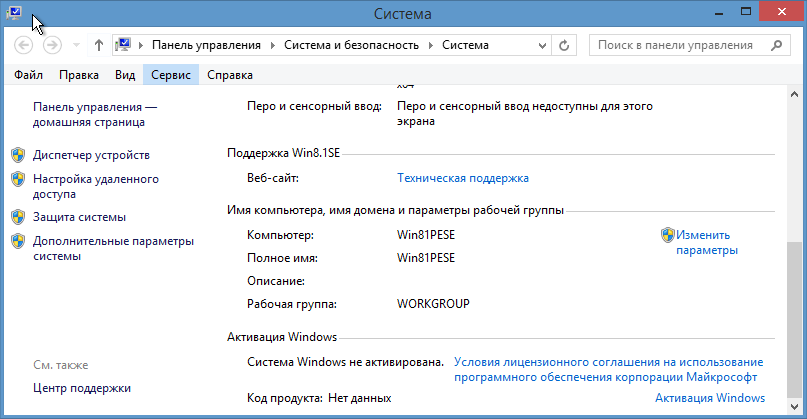Click shield icon beside Защита системы
The image size is (807, 419).
(17, 217)
